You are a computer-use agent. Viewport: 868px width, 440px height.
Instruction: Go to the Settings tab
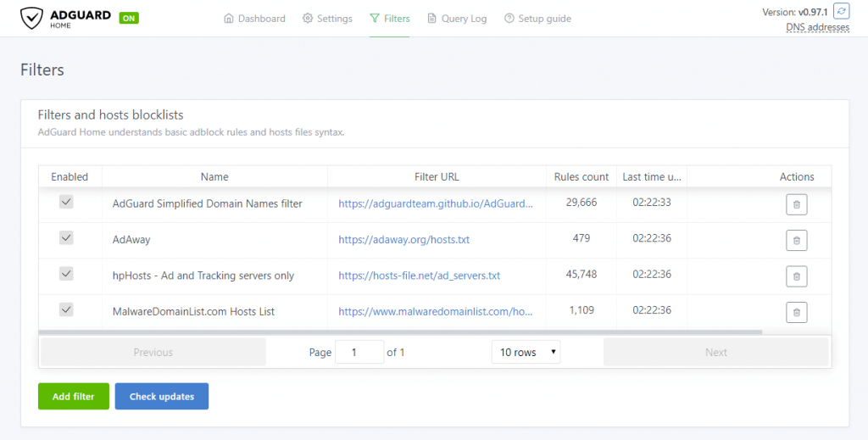click(328, 19)
